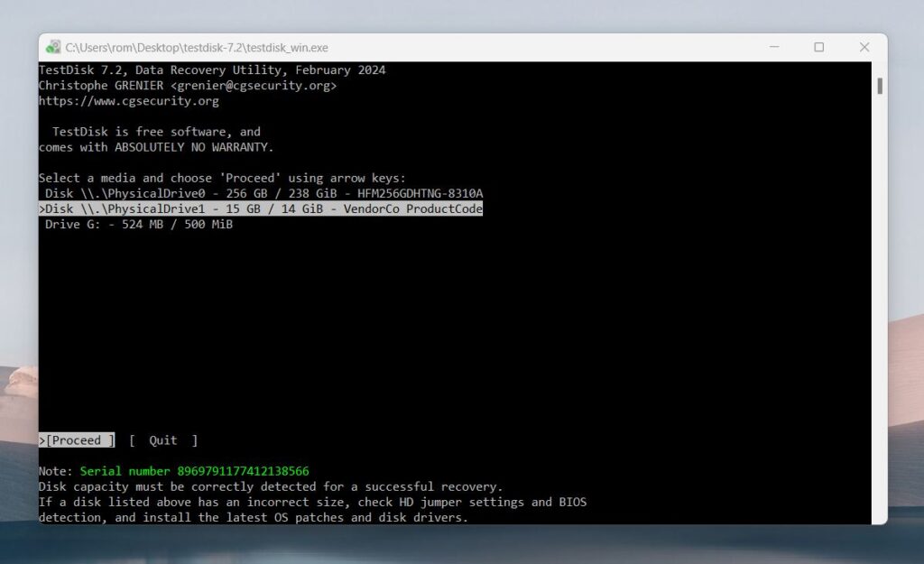Select Disk \\.\PhysicalDrive1 VendorCo ProductCode entry
Viewport: 924px width, 564px height.
point(262,208)
